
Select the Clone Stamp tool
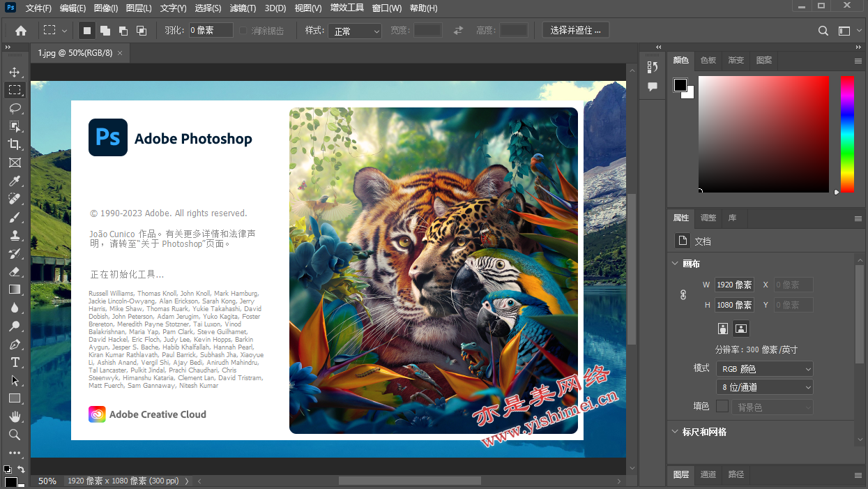click(15, 235)
